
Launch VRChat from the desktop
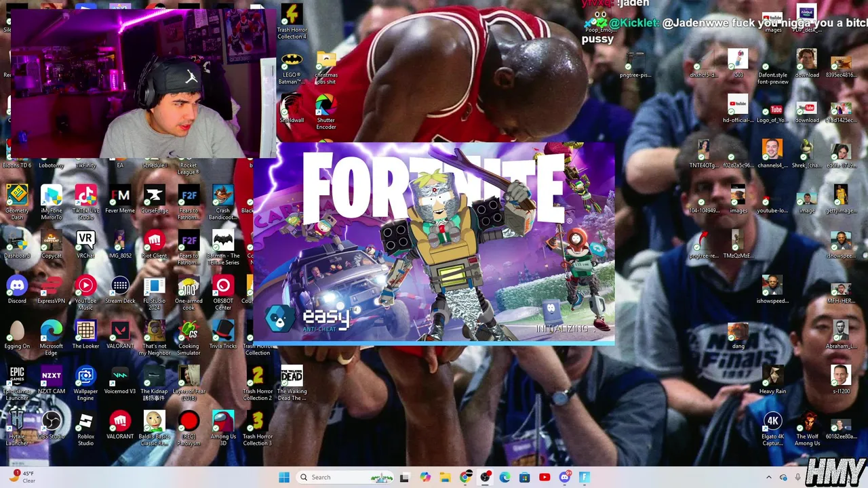pyautogui.click(x=85, y=245)
